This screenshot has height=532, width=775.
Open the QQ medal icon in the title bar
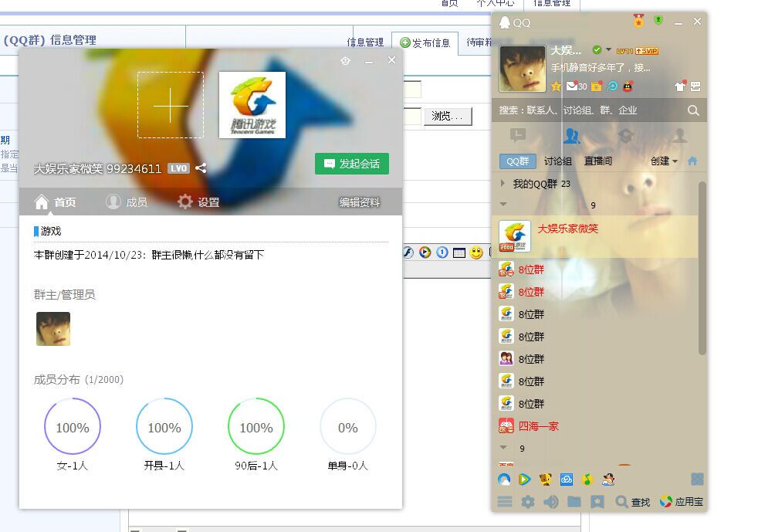click(638, 22)
